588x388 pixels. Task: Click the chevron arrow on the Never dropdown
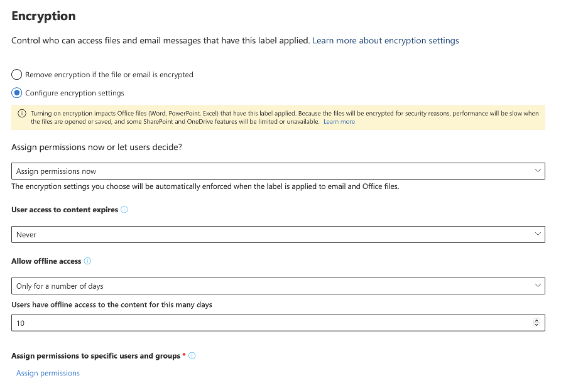537,234
